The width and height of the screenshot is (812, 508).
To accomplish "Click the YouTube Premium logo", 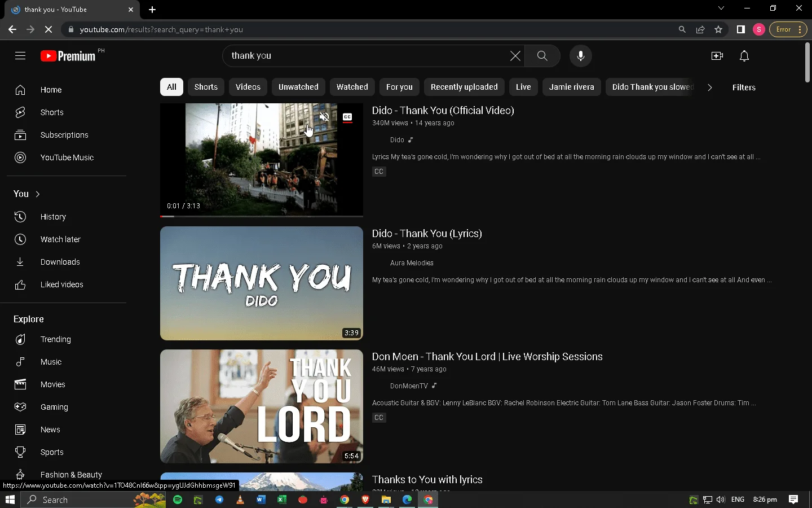I will pyautogui.click(x=68, y=56).
